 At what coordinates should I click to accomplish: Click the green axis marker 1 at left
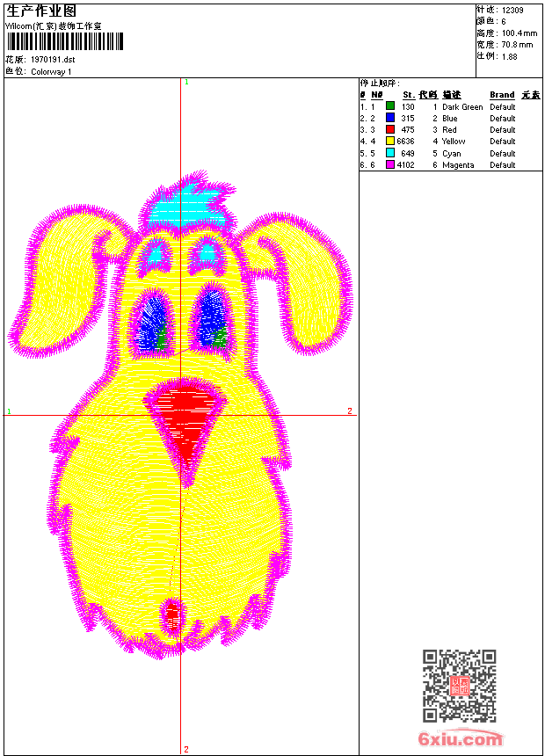[9, 411]
